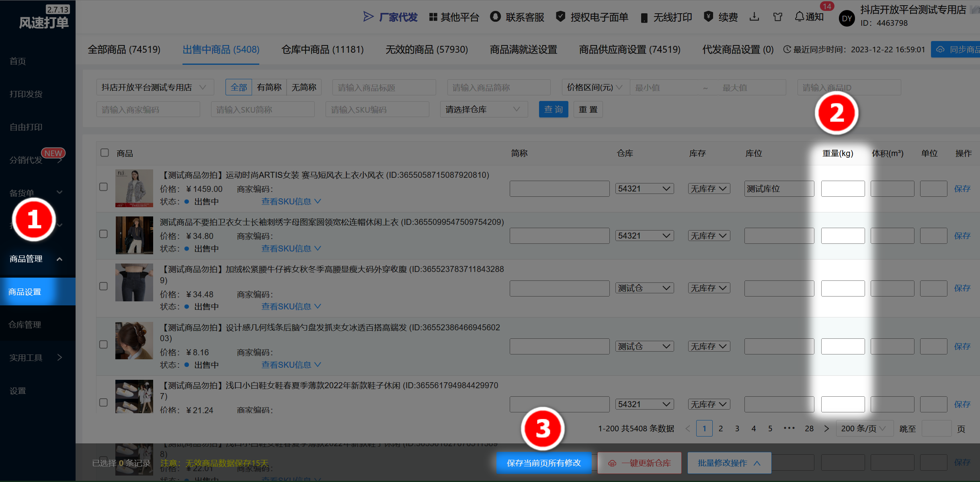Click the 续费 shield icon
Screen dimensions: 980x482
[x=709, y=16]
